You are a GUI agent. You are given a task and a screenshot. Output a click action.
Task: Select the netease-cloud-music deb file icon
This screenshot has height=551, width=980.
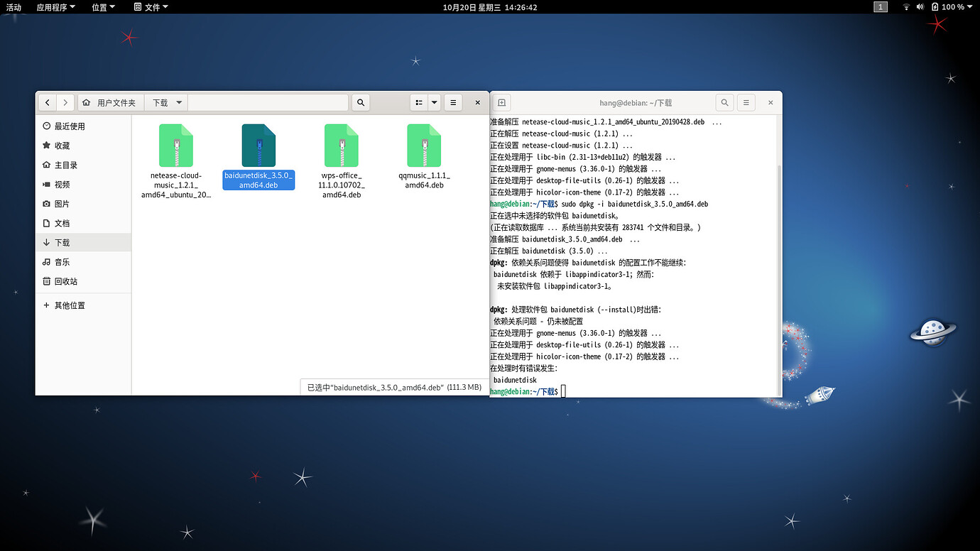click(x=176, y=146)
